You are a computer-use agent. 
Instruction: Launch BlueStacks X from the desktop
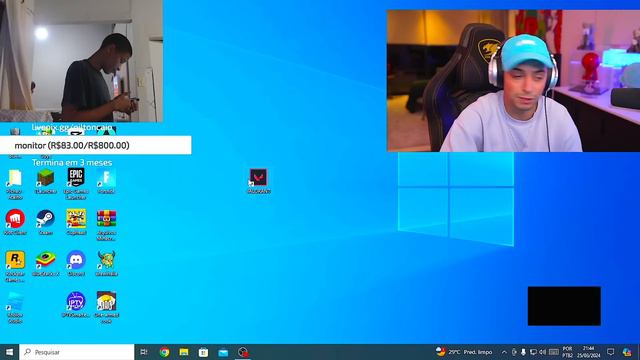point(45,264)
